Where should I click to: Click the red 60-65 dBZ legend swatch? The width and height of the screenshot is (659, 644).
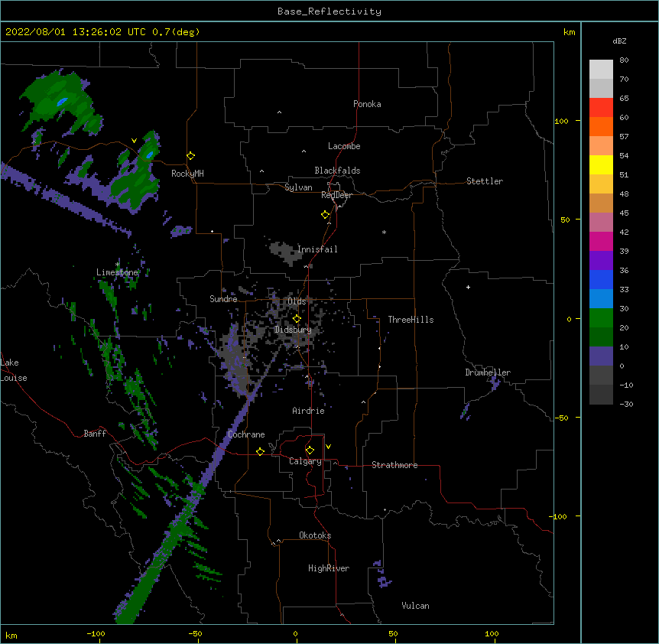point(601,107)
